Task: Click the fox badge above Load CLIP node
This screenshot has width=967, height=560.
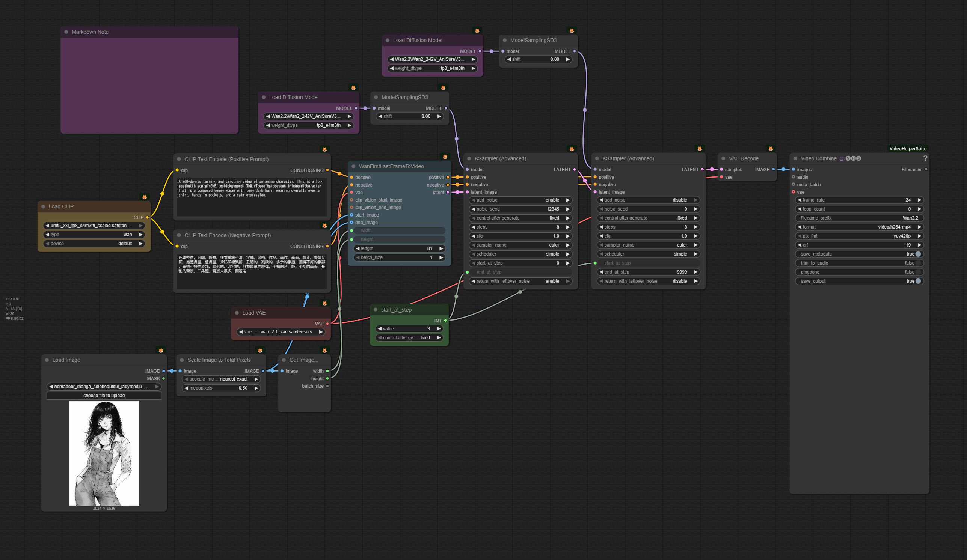Action: (145, 197)
